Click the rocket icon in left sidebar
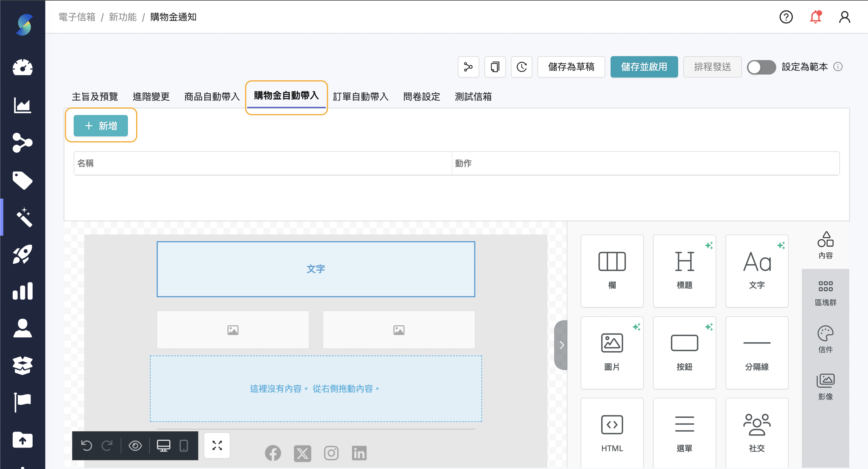Viewport: 868px width, 469px height. coord(23,254)
